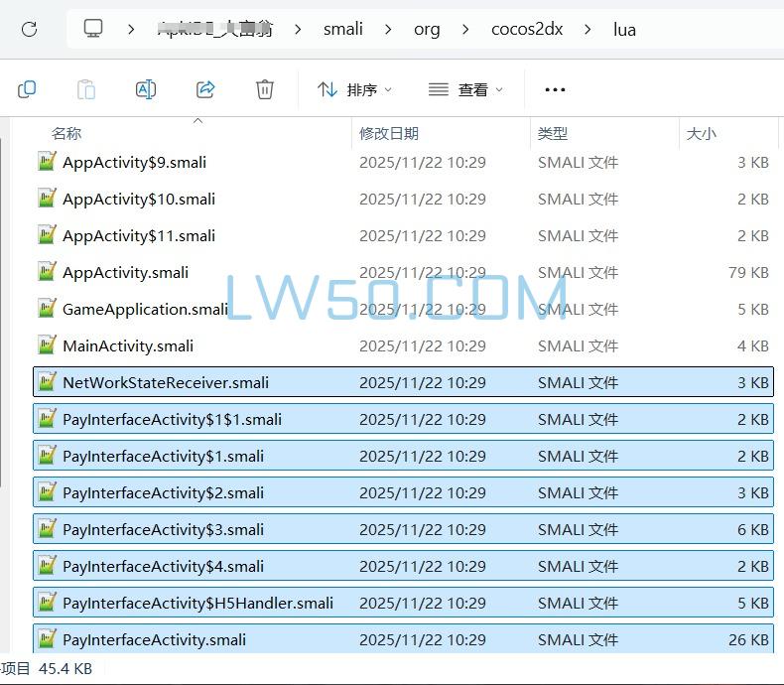
Task: Click the Copy toolbar icon
Action: click(27, 90)
